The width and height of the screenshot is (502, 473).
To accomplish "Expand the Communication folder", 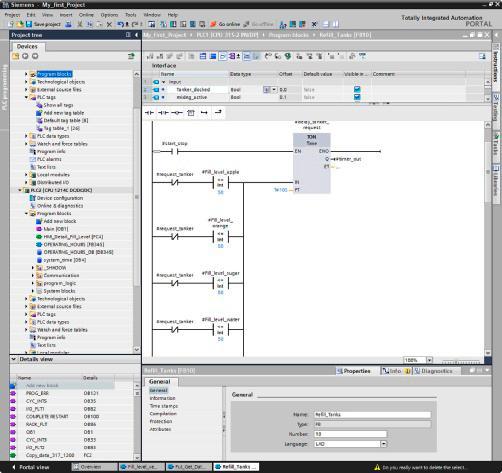I will pos(33,275).
